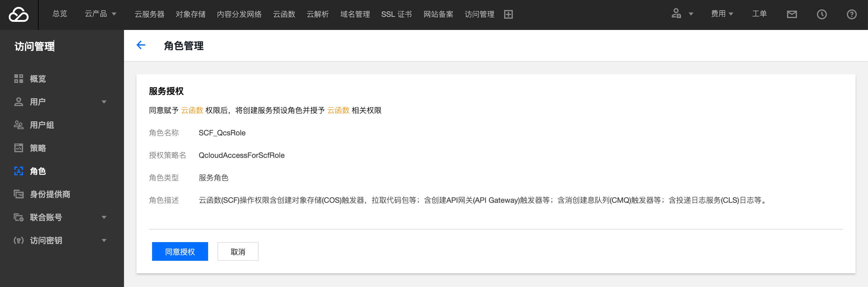Open 云服务器 in top navigation

tap(150, 14)
